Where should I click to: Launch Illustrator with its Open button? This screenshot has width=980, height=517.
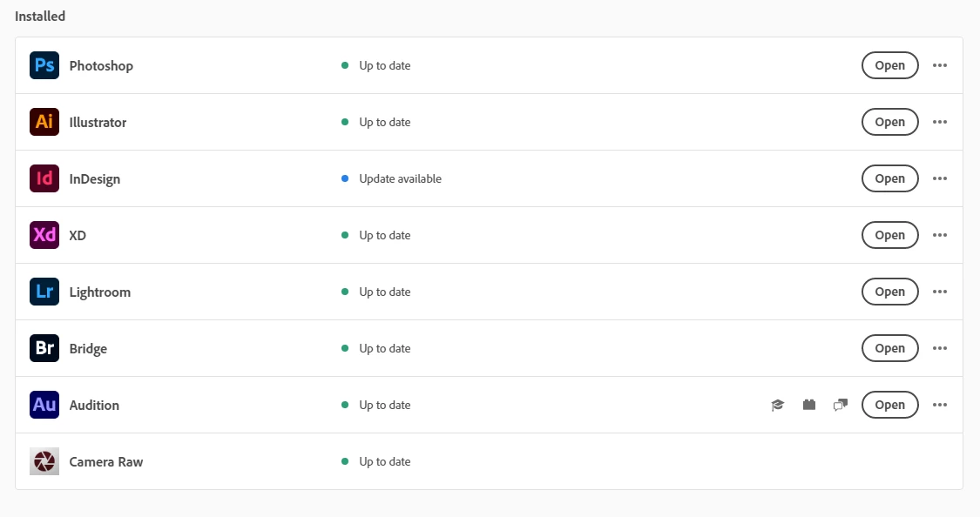[890, 122]
